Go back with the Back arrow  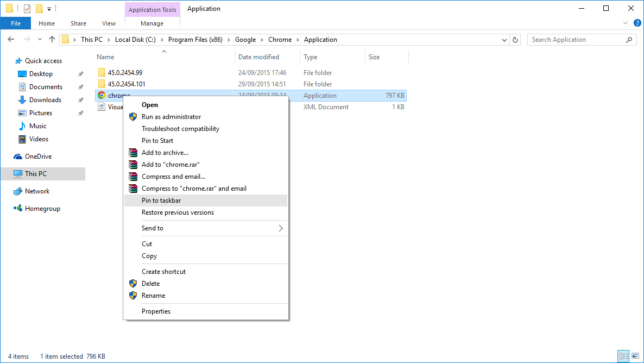11,40
